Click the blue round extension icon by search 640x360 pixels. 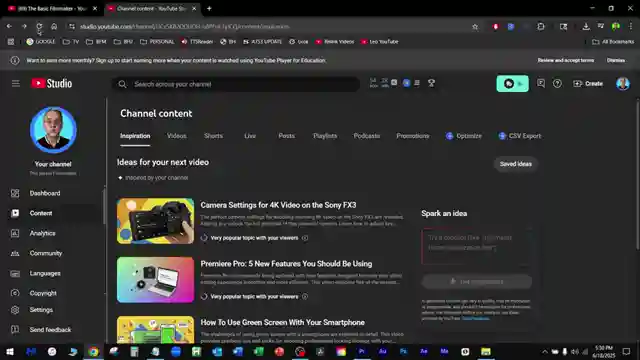(x=406, y=83)
